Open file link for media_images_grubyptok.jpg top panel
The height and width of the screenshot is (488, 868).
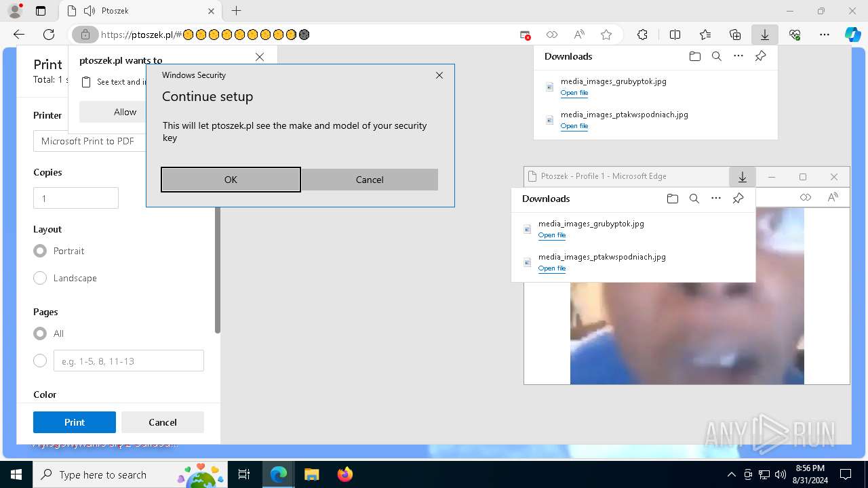tap(574, 93)
